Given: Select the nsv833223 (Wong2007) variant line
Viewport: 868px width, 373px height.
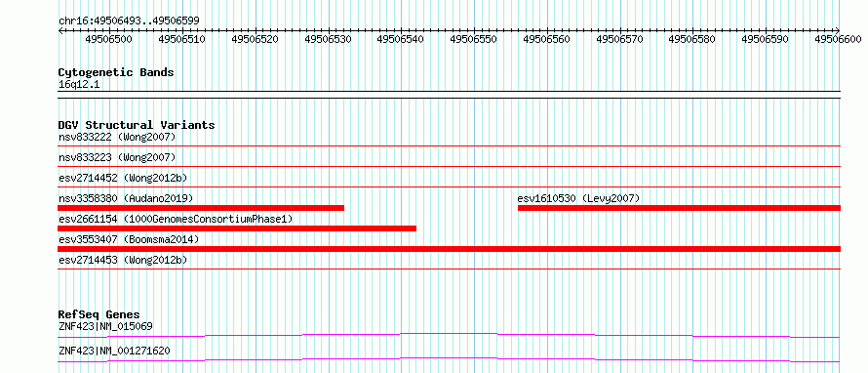Looking at the screenshot, I should click(x=449, y=166).
